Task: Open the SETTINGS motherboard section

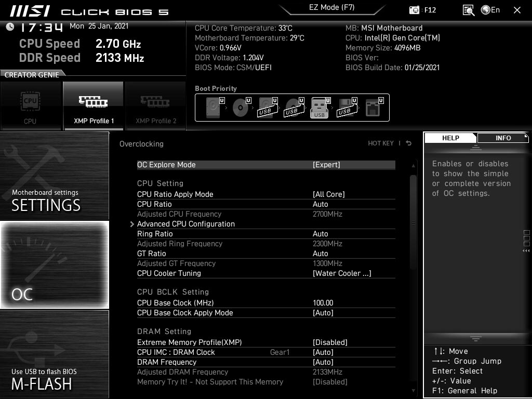Action: 55,176
